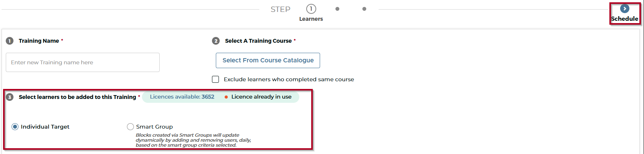The width and height of the screenshot is (644, 154).
Task: Click the Licences available 3652 badge
Action: 182,97
